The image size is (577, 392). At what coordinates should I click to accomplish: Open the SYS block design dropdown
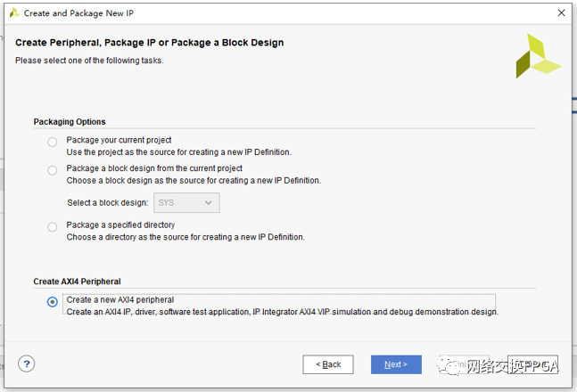click(186, 203)
